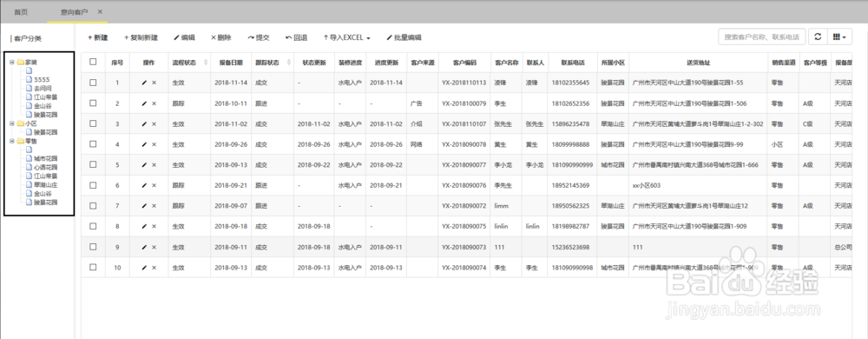Check the checkbox for row 8

(x=93, y=226)
